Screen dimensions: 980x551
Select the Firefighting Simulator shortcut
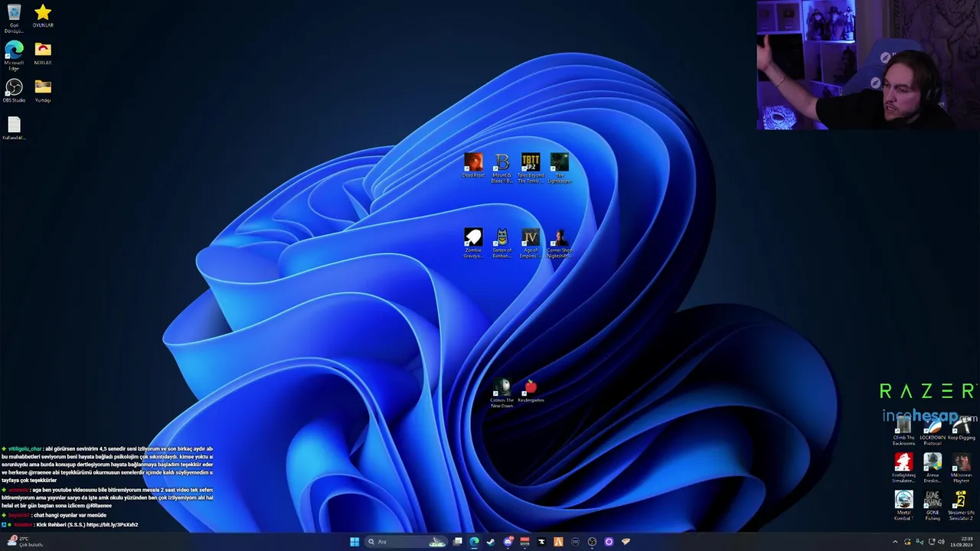(x=903, y=468)
